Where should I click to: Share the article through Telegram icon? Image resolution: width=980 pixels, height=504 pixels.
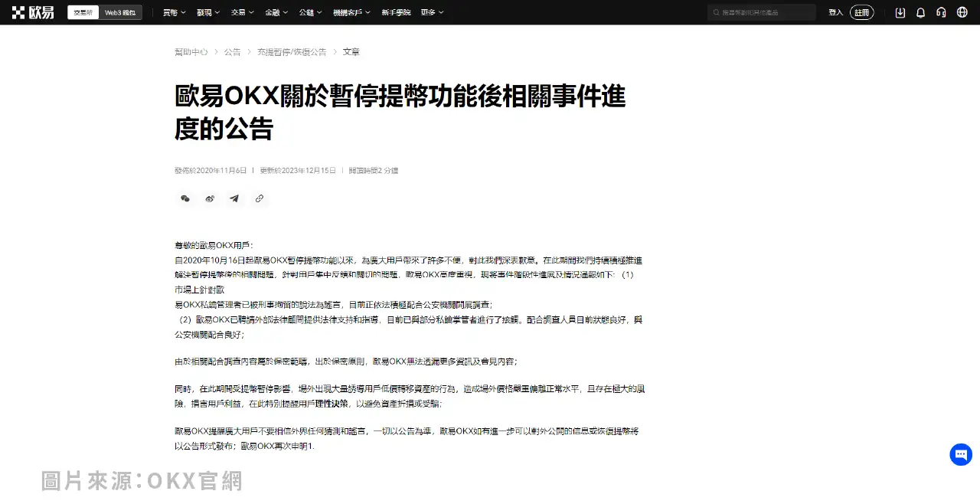[x=234, y=198]
